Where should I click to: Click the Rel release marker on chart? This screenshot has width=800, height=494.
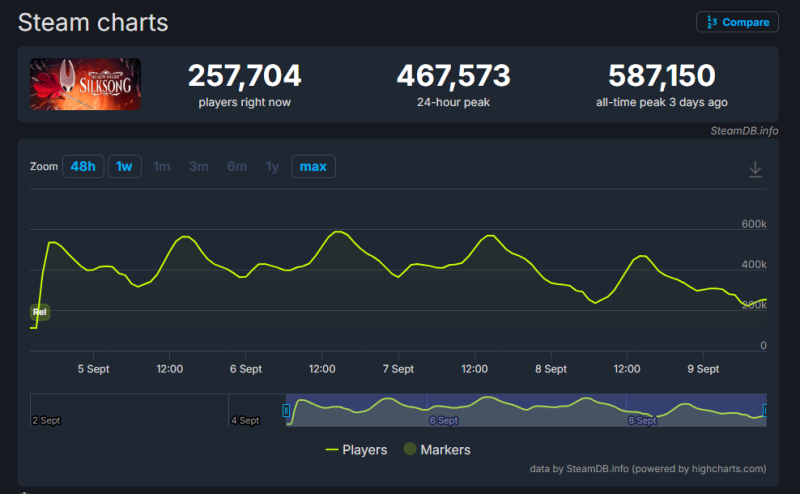point(40,312)
